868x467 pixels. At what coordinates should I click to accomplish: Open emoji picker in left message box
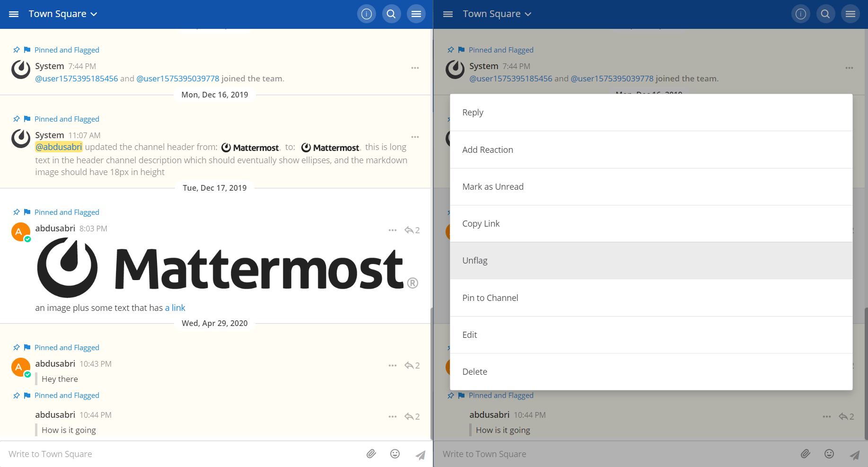point(395,454)
